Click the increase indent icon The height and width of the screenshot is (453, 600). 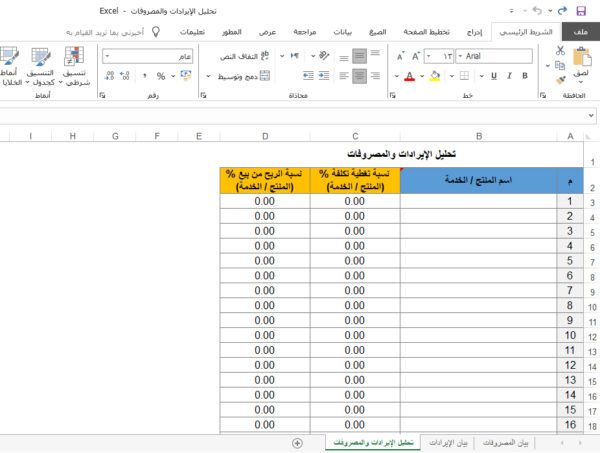click(x=324, y=76)
